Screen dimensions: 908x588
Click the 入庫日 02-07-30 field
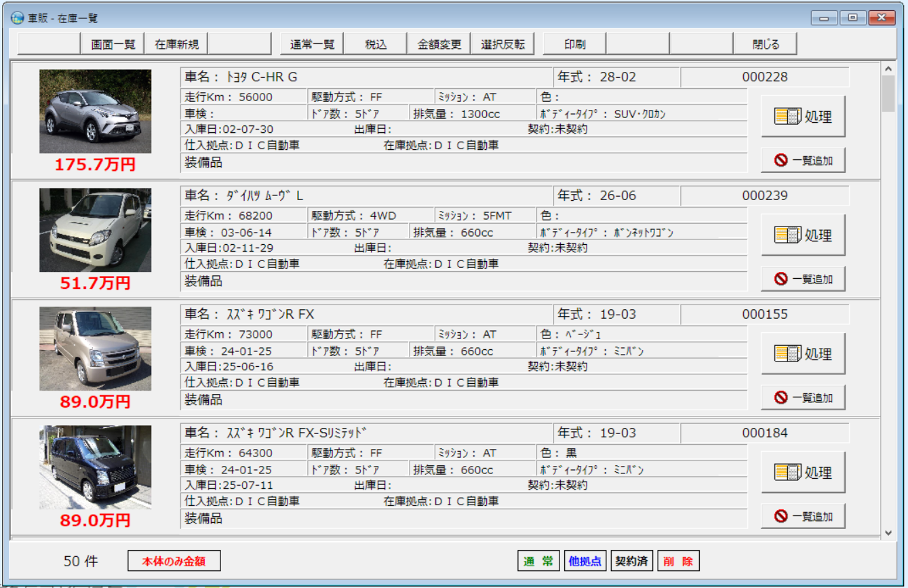pos(229,129)
